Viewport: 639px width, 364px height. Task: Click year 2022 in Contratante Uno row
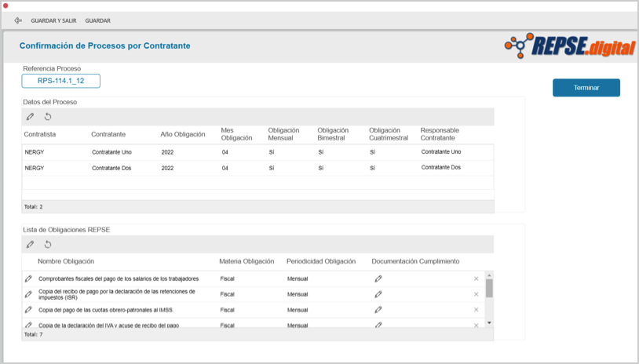(x=167, y=152)
